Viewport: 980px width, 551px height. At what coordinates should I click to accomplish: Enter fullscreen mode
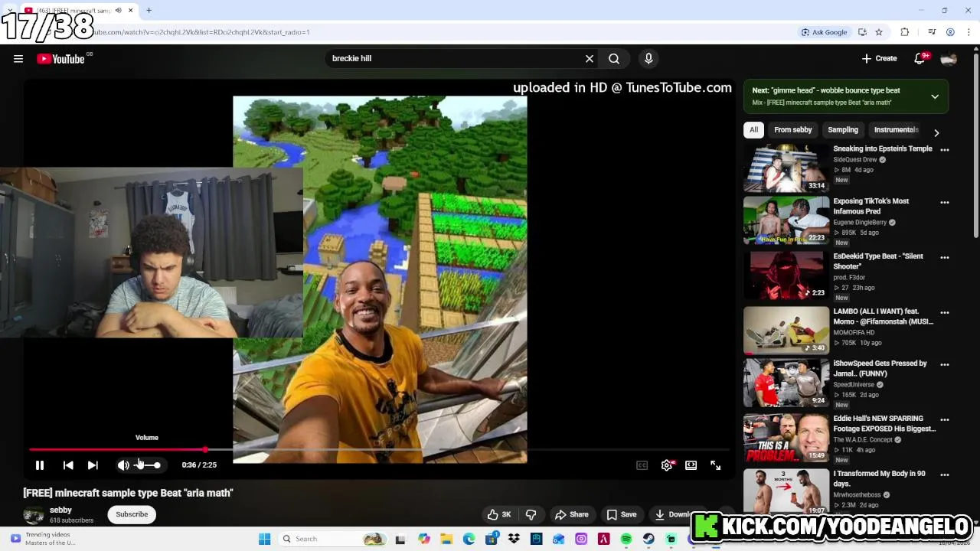715,465
